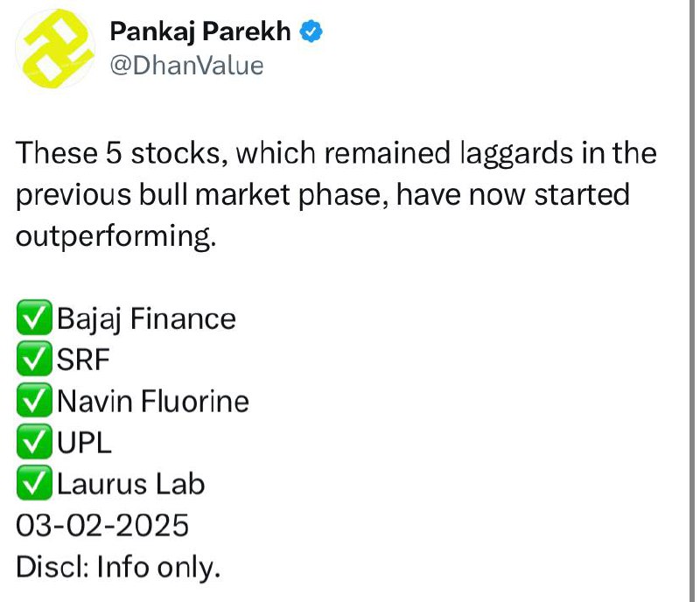
Task: Click green checkmark beside Laurus Lab
Action: 34,483
